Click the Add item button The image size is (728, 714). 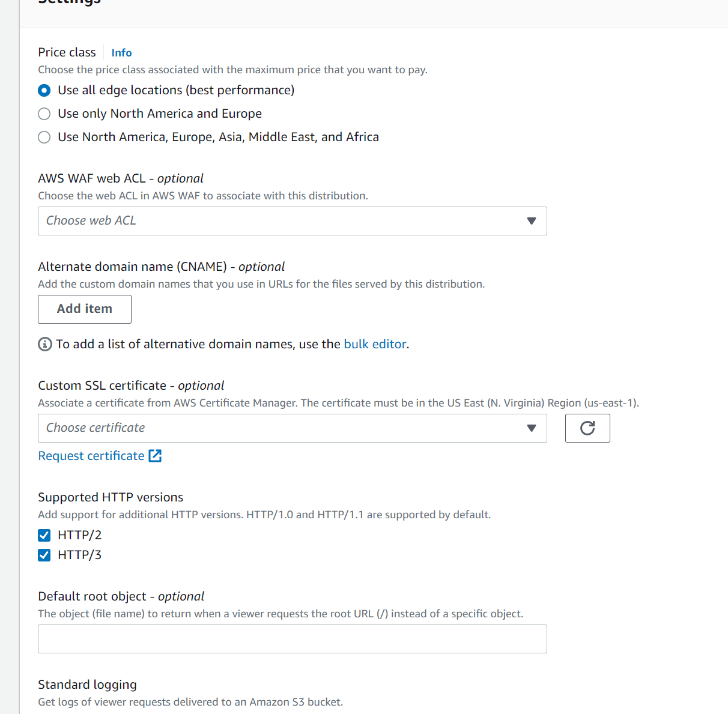[x=84, y=309]
